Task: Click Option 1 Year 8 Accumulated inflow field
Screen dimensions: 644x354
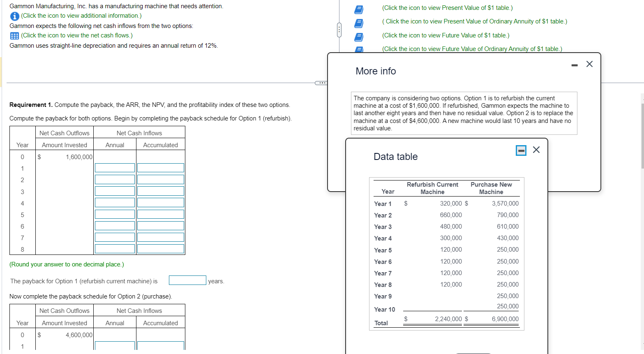Action: [161, 249]
